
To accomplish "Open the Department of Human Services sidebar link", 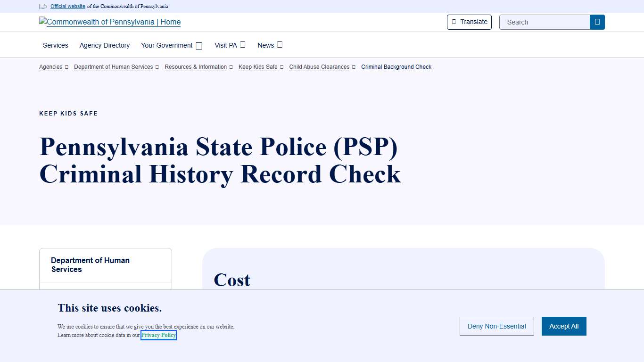I will [91, 264].
